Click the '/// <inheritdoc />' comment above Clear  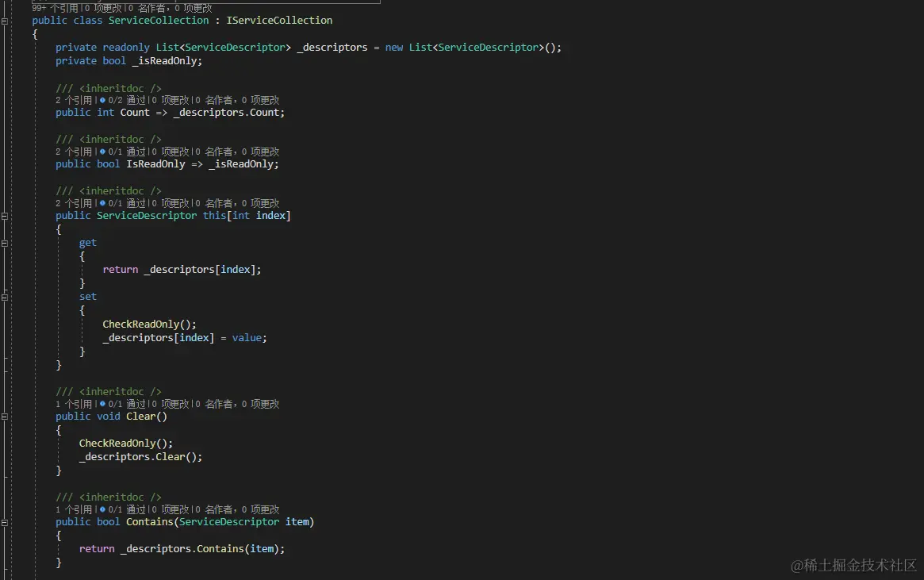click(x=109, y=391)
